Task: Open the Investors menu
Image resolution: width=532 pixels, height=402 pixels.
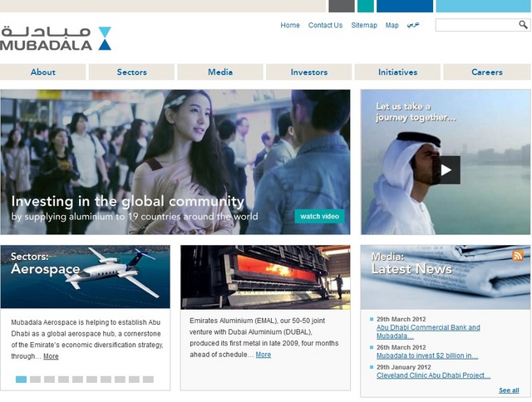Action: click(308, 72)
